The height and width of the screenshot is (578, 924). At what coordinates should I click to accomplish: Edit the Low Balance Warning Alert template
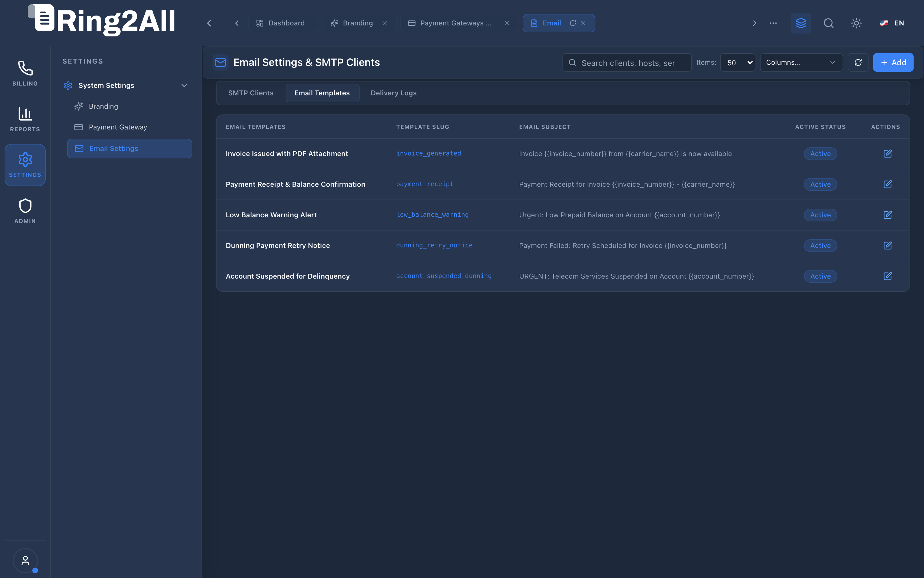tap(887, 215)
